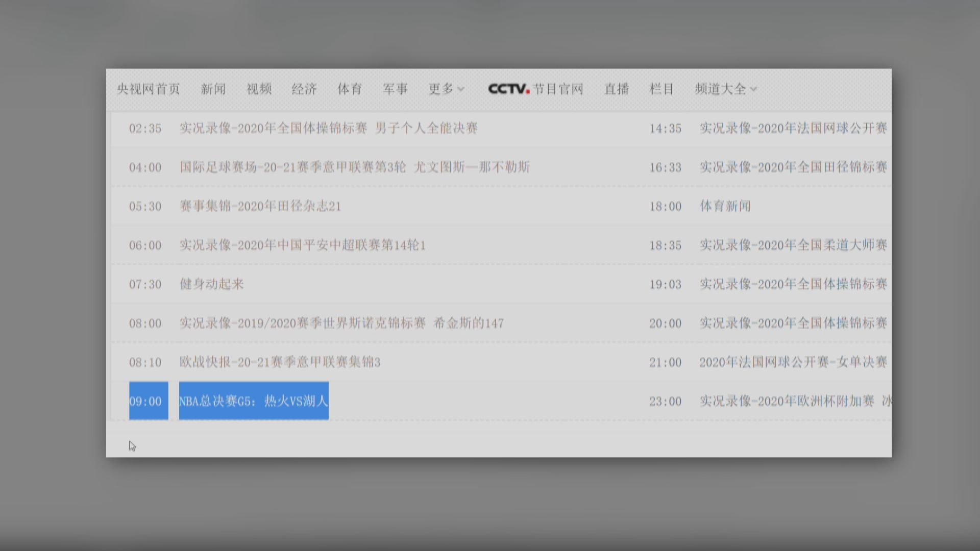The width and height of the screenshot is (980, 551).
Task: Select the 09:00 highlighted time slot
Action: click(x=149, y=401)
